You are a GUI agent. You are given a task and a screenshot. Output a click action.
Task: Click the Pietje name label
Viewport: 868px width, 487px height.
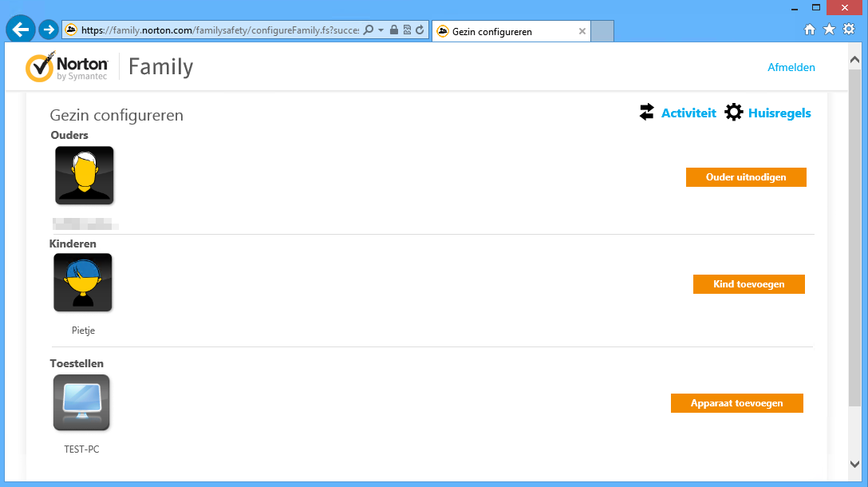(83, 331)
